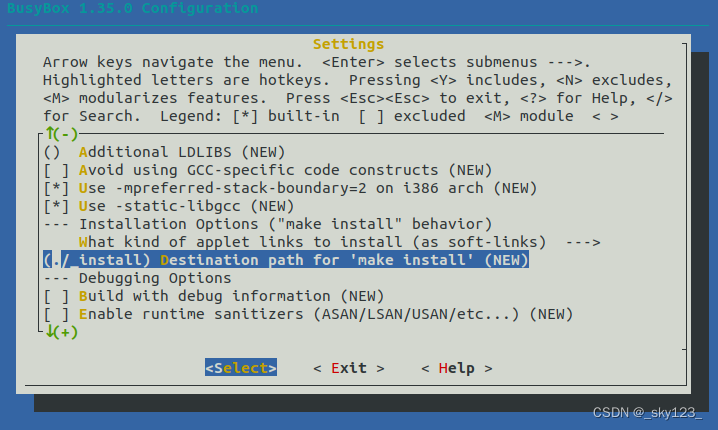Click the Exit button
This screenshot has width=718, height=430.
(348, 368)
